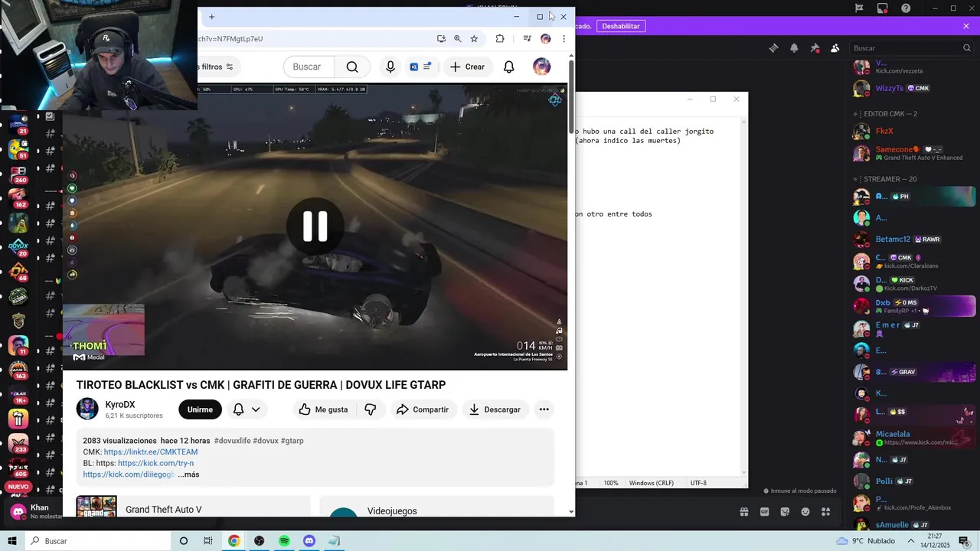Image resolution: width=980 pixels, height=551 pixels.
Task: Click the YouTube search magnifier button
Action: (352, 67)
